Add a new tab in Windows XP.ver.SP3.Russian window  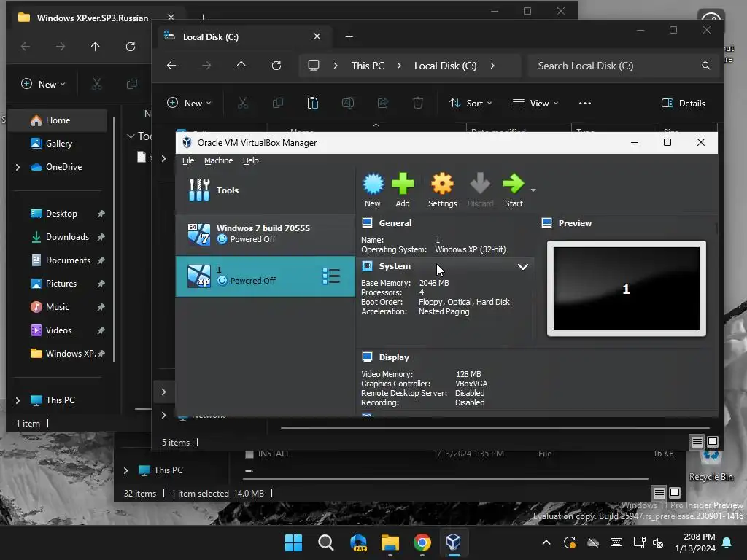203,17
